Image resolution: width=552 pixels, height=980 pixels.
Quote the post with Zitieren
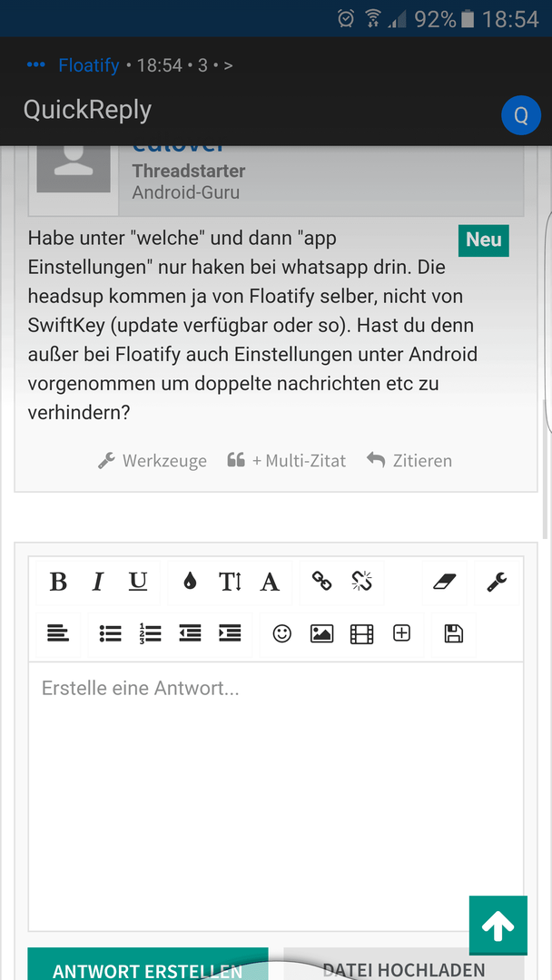point(409,461)
